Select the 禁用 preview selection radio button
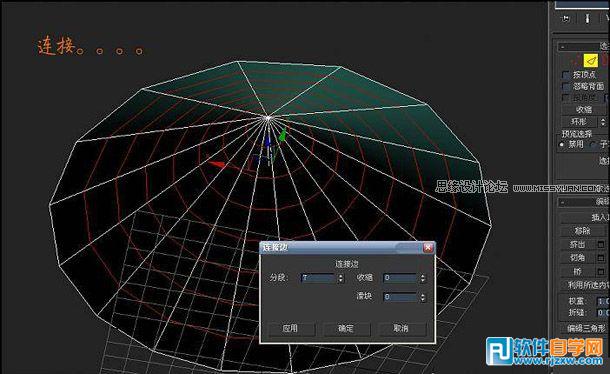 coord(562,144)
